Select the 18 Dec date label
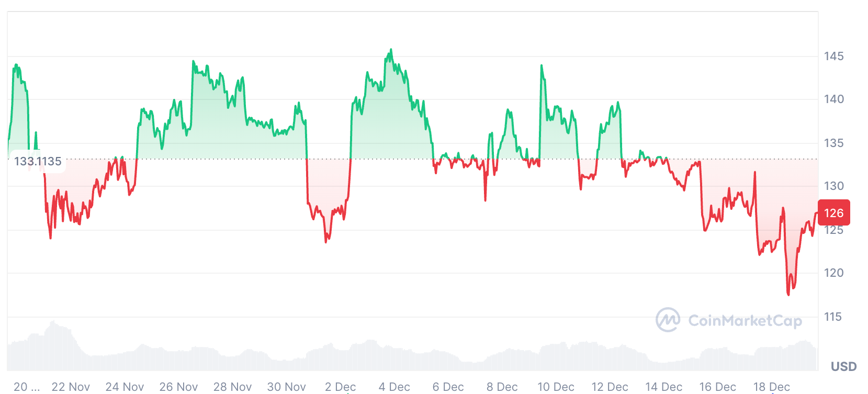868x394 pixels. click(771, 387)
